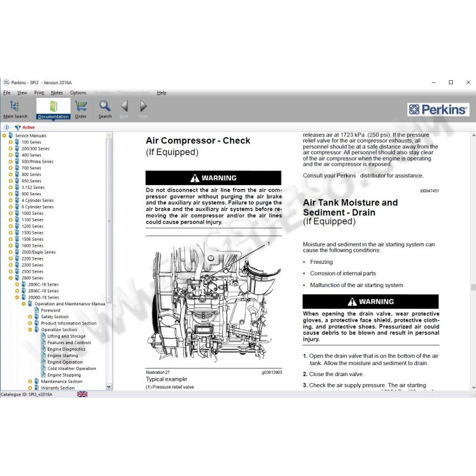The width and height of the screenshot is (476, 476).
Task: Open the Help menu
Action: pos(162,92)
